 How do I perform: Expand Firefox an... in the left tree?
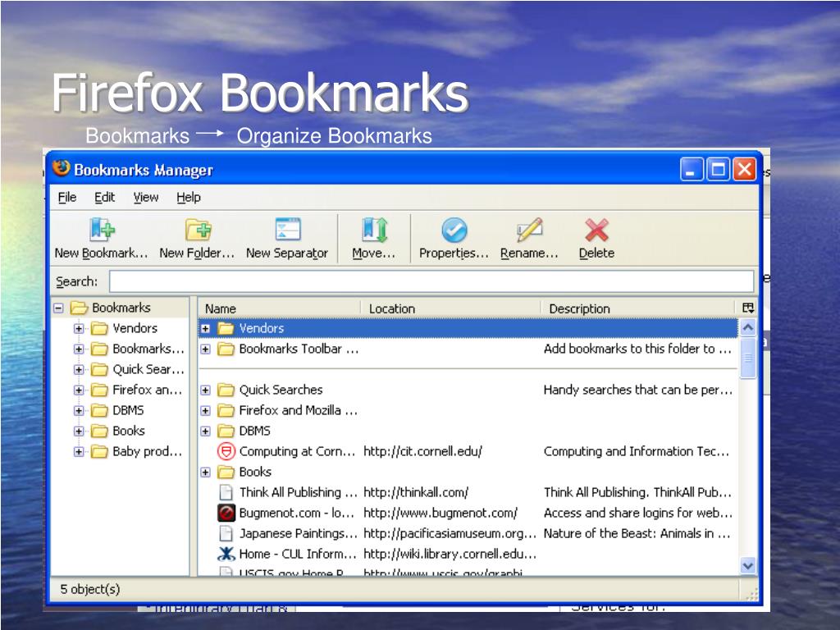(79, 390)
